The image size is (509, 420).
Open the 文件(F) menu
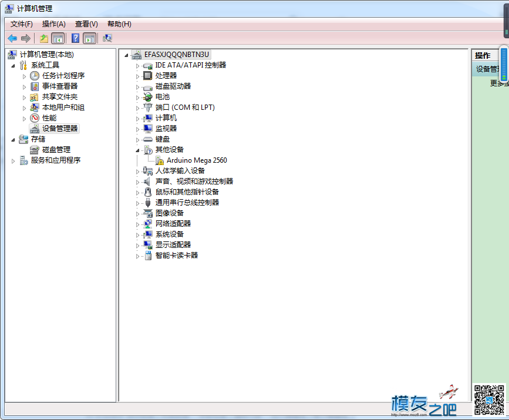click(x=21, y=24)
